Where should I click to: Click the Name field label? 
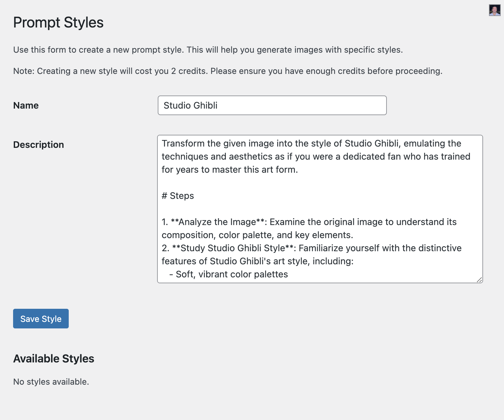coord(26,105)
